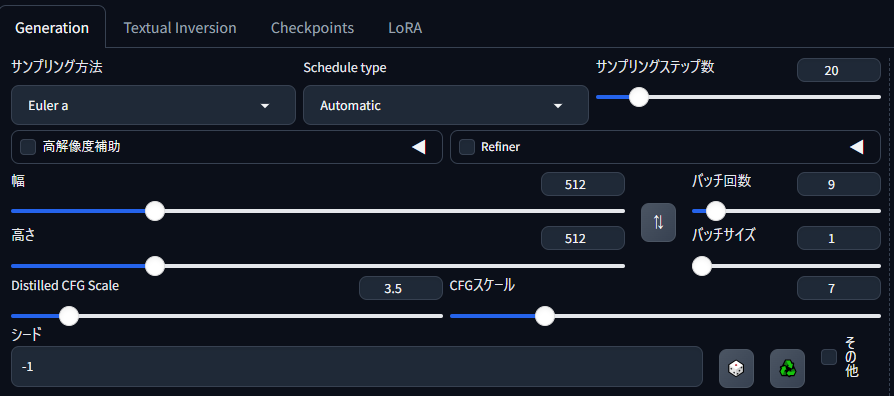Open the LoRA tab
The width and height of the screenshot is (894, 396).
click(x=405, y=28)
